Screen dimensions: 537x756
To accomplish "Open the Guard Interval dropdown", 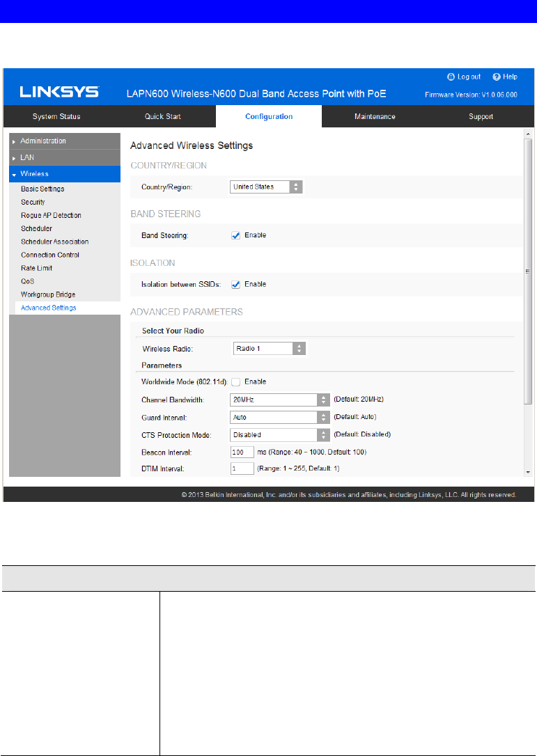I will tap(280, 418).
